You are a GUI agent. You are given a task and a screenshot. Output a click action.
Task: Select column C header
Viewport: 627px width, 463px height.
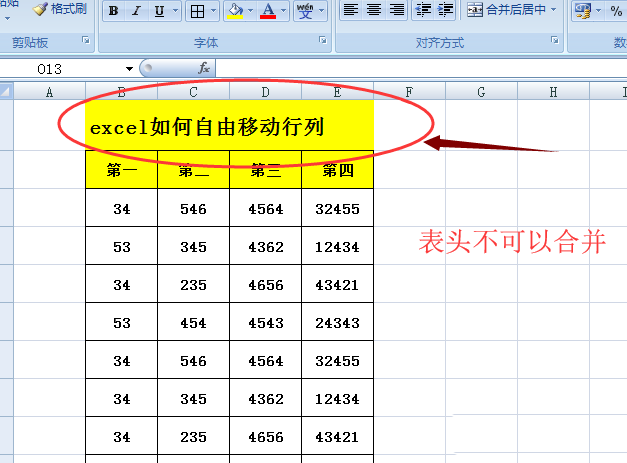tap(194, 92)
